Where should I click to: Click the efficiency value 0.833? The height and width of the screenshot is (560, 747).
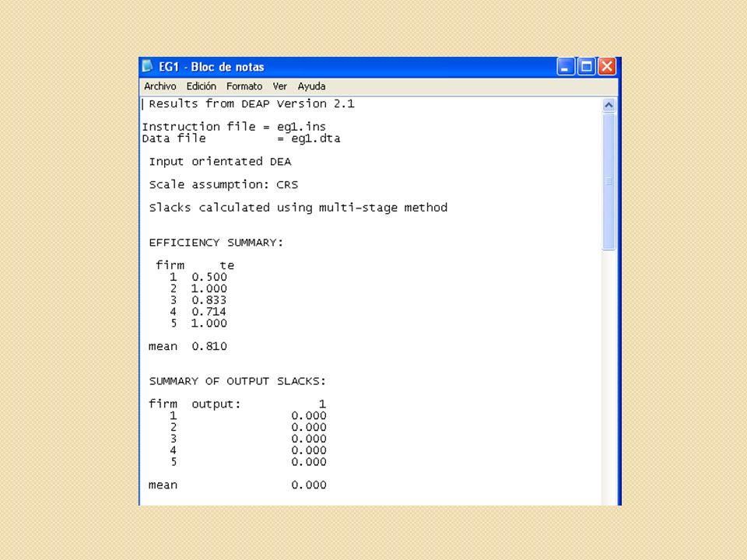pyautogui.click(x=209, y=300)
